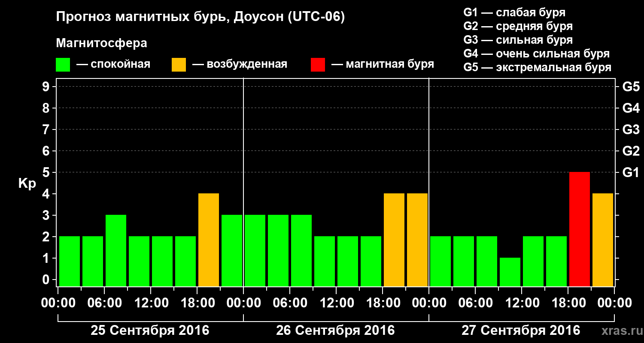Click the green 'спокойная' legend swatch

pos(63,65)
